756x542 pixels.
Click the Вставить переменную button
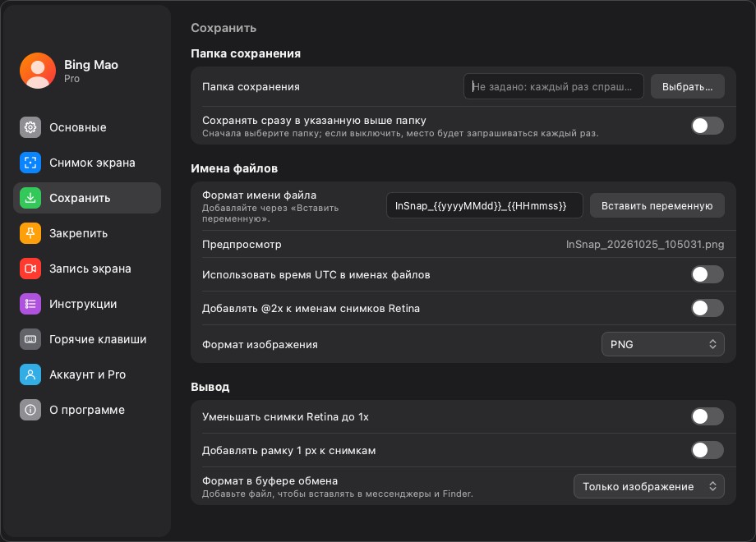(x=657, y=206)
